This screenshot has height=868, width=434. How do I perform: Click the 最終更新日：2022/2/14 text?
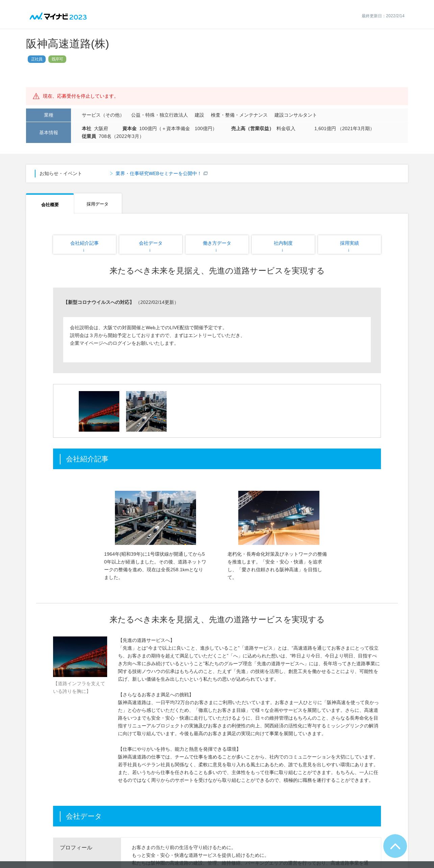pyautogui.click(x=383, y=16)
